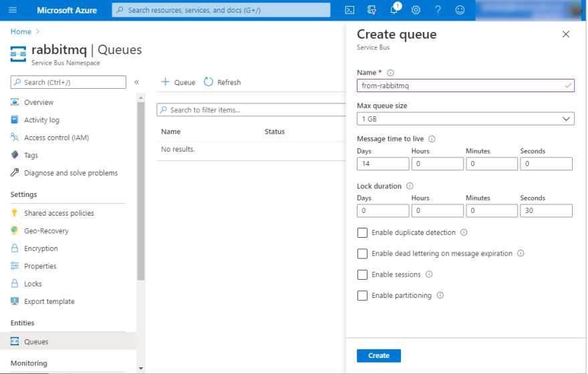Open portal settings gear

coord(416,10)
